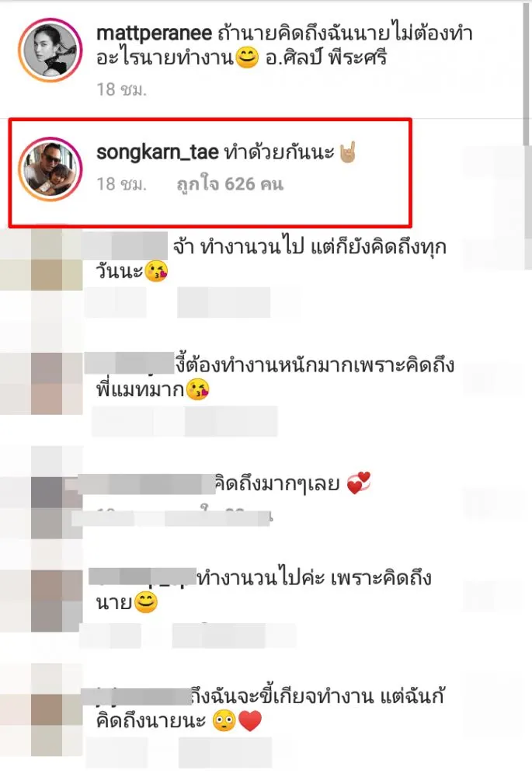
Task: Click the smiley emoji after นาย
Action: click(x=146, y=603)
